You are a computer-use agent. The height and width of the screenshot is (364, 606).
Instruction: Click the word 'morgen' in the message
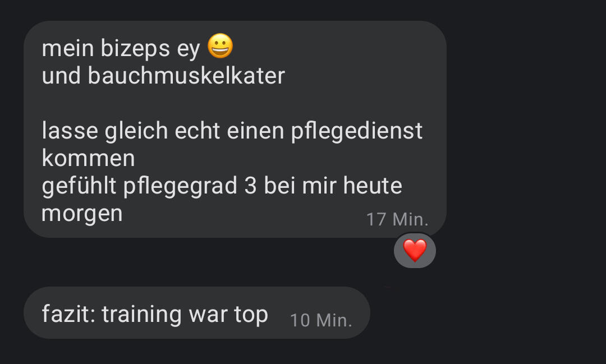coord(82,214)
